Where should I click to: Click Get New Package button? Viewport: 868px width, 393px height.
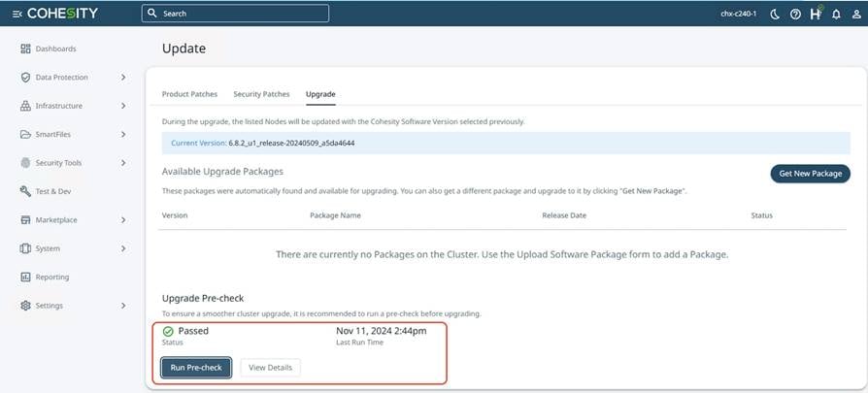coord(811,174)
